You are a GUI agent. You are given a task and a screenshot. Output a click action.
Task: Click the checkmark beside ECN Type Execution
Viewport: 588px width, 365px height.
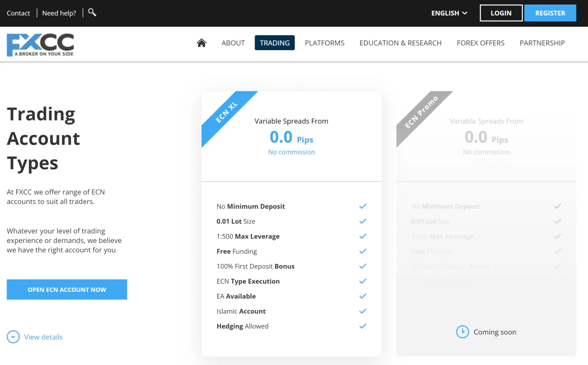click(363, 281)
